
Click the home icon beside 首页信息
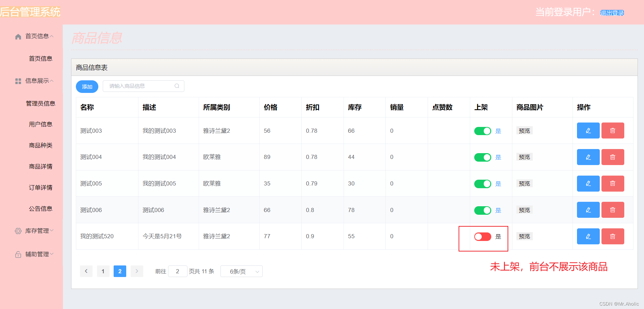pos(18,36)
